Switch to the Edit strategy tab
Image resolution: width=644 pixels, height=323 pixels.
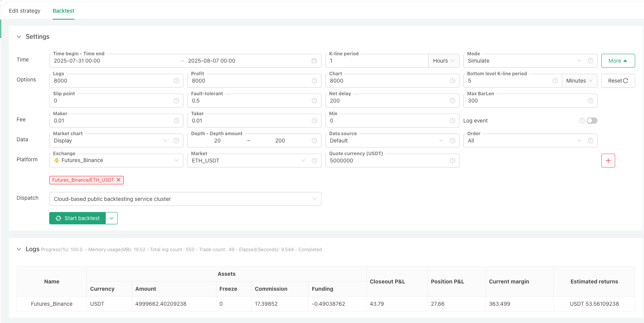pyautogui.click(x=25, y=11)
